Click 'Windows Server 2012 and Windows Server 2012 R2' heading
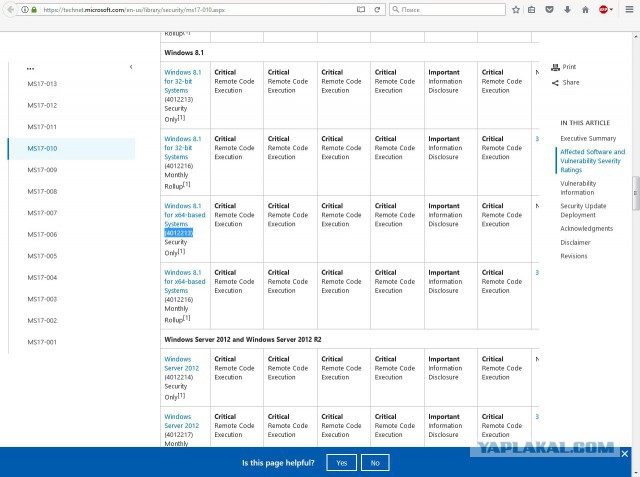 point(242,339)
